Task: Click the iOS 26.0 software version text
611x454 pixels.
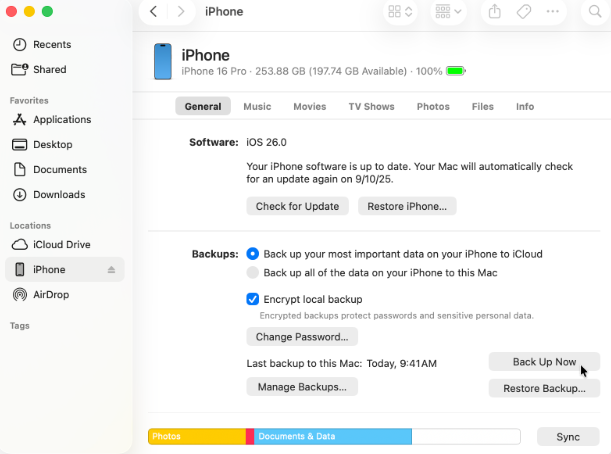Action: (266, 142)
